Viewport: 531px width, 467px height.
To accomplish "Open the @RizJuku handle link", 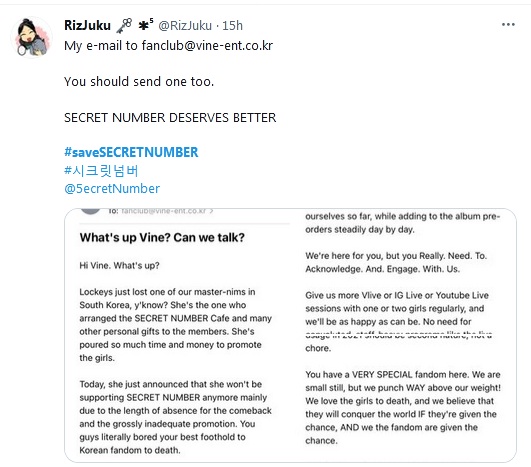I will (185, 25).
